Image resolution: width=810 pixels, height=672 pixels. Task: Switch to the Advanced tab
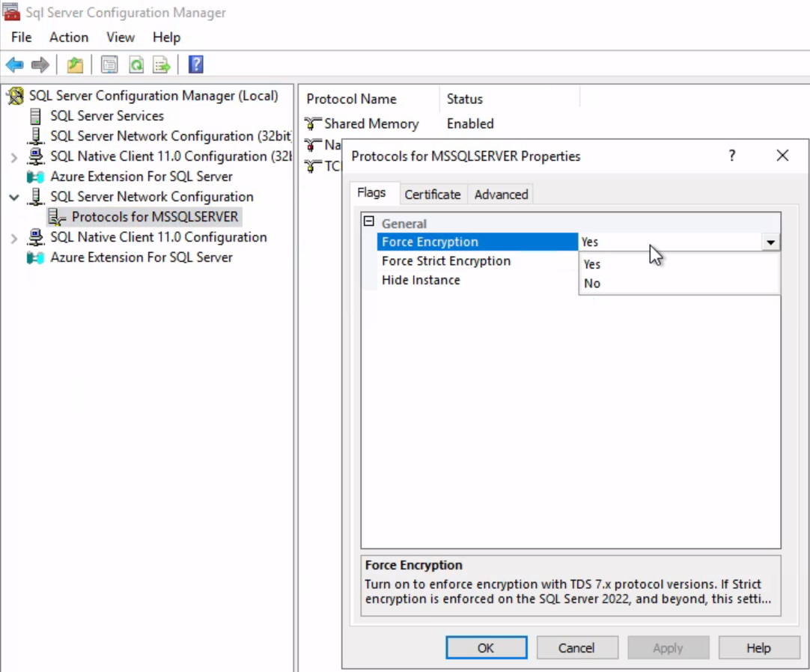pos(501,195)
